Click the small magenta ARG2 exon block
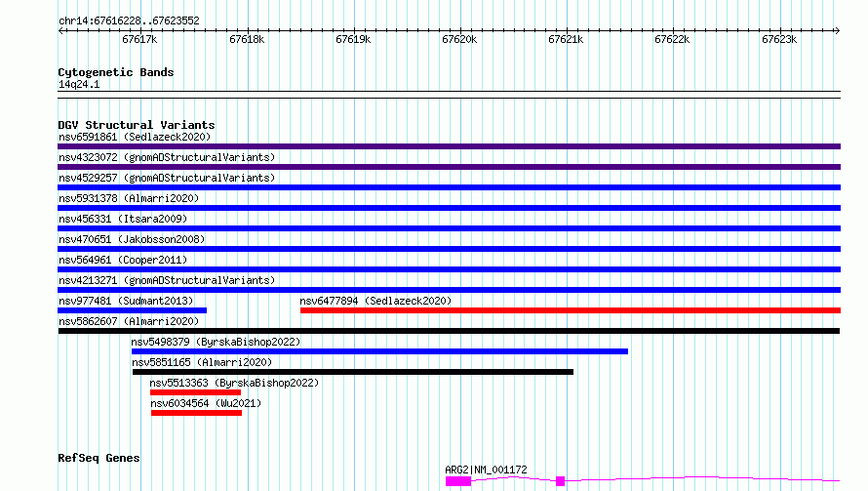The width and height of the screenshot is (868, 491). pos(560,481)
